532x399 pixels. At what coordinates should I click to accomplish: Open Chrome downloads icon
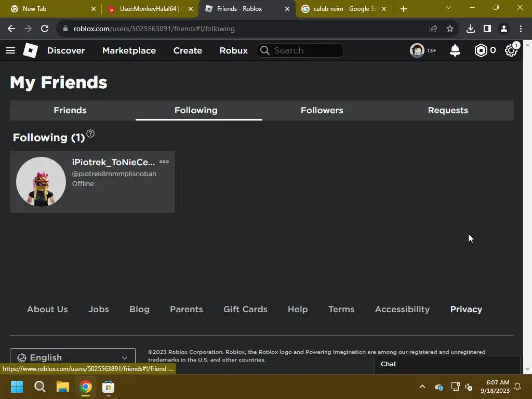(471, 29)
